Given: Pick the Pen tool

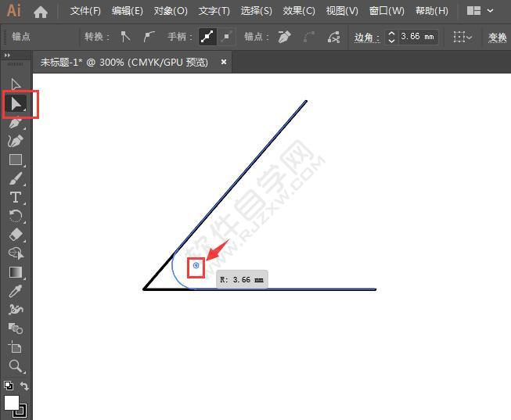Looking at the screenshot, I should coord(16,122).
